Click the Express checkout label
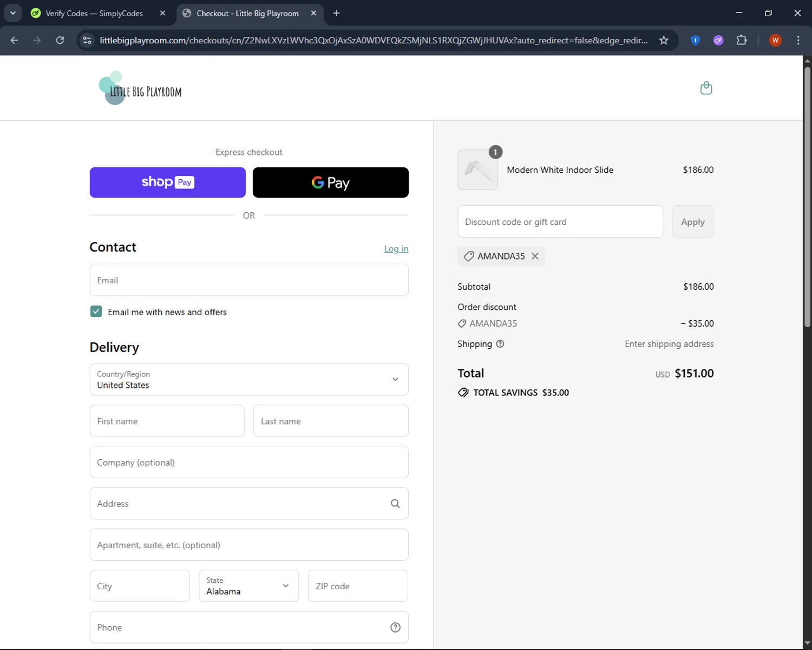The image size is (812, 650). click(x=249, y=152)
